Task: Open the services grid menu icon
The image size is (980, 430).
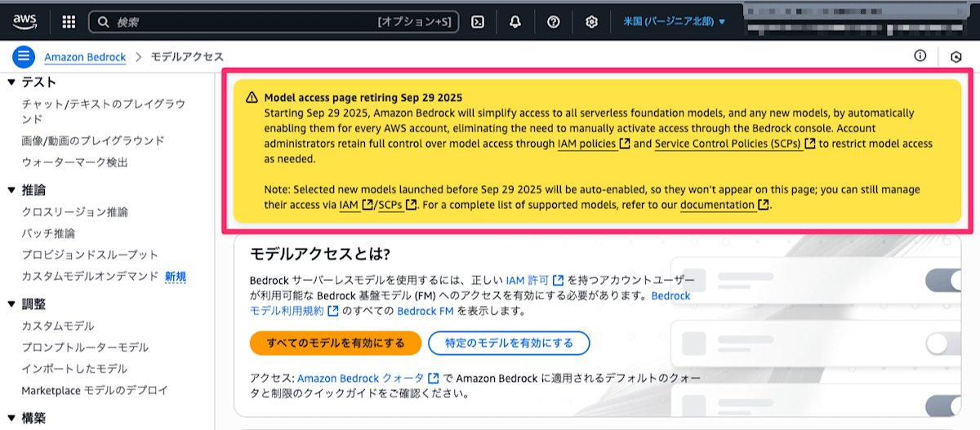Action: [69, 22]
